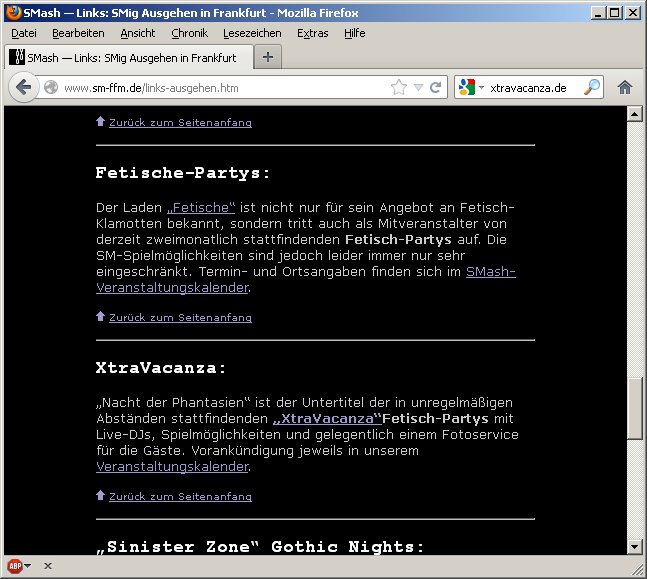Click the SMash tab favicon

click(x=17, y=57)
